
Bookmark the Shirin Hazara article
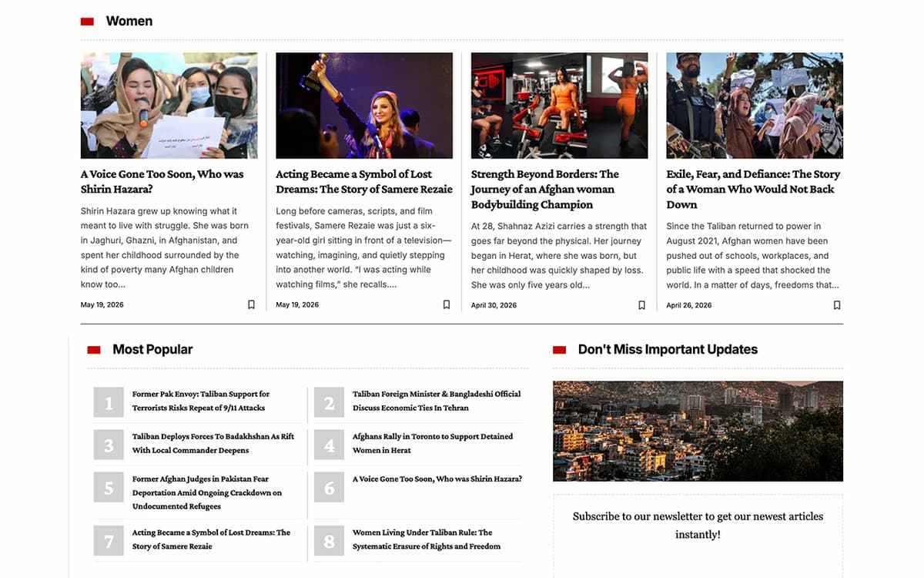point(251,305)
